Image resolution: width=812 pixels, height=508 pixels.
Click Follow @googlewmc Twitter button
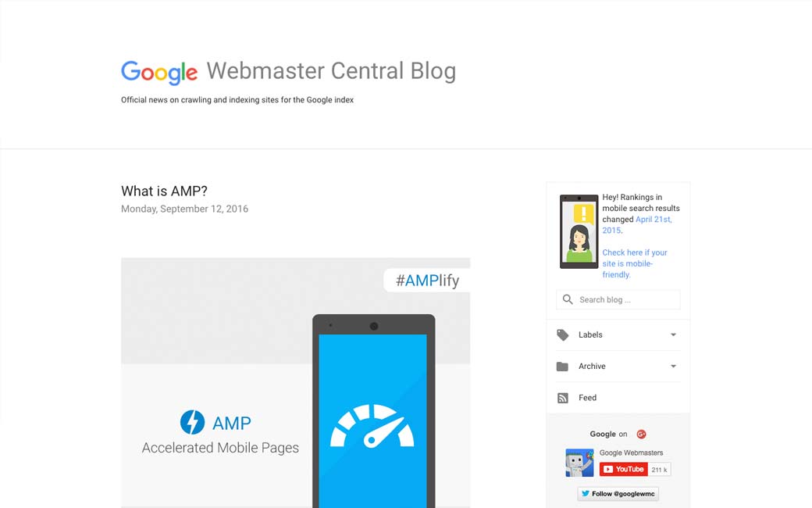618,493
